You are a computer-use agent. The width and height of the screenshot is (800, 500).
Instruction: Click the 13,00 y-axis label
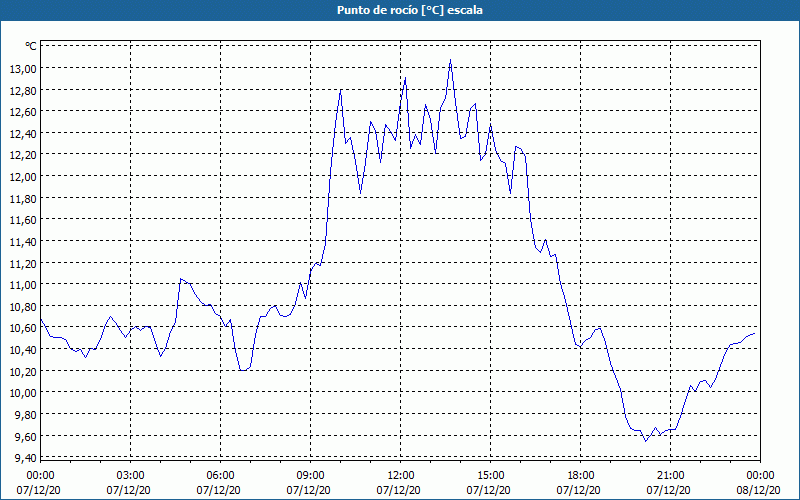tap(23, 69)
